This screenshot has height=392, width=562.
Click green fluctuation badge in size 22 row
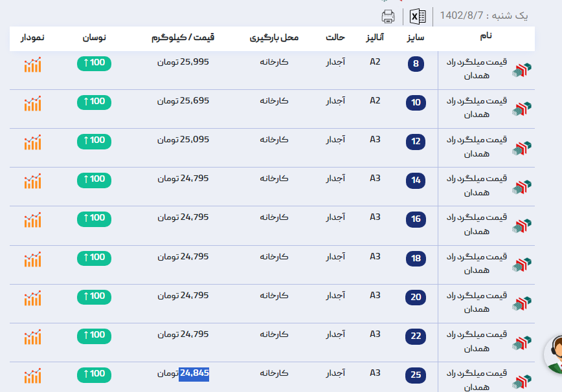tap(94, 335)
